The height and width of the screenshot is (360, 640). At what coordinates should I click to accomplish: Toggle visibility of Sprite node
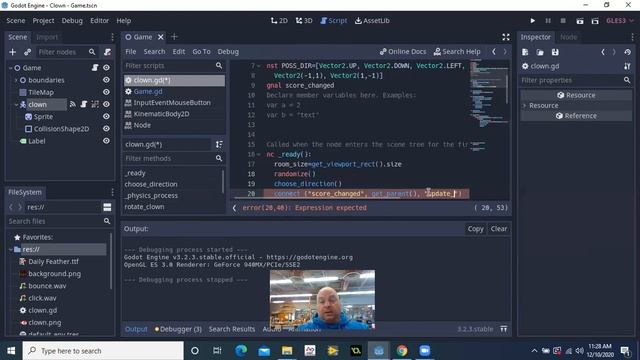click(x=107, y=117)
